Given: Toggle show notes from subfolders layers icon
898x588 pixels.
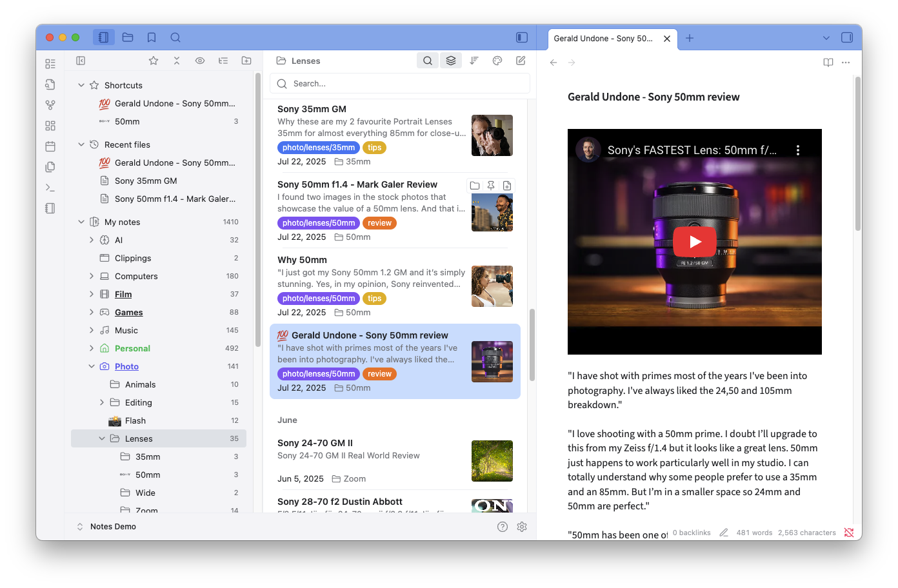Looking at the screenshot, I should pyautogui.click(x=451, y=61).
